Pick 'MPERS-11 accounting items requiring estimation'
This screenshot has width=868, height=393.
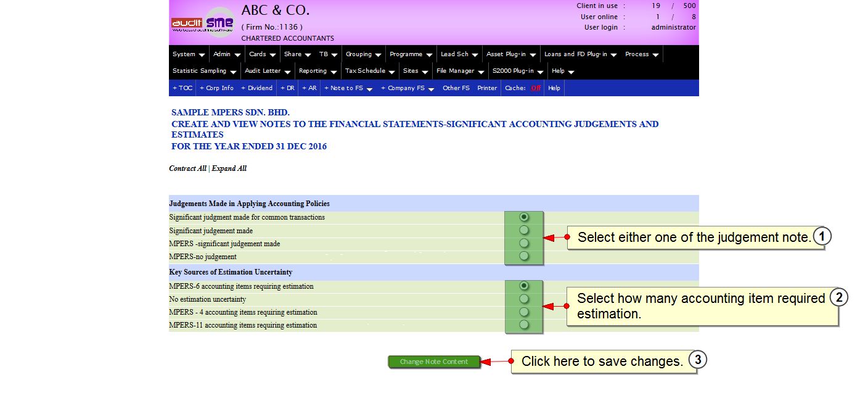click(524, 325)
